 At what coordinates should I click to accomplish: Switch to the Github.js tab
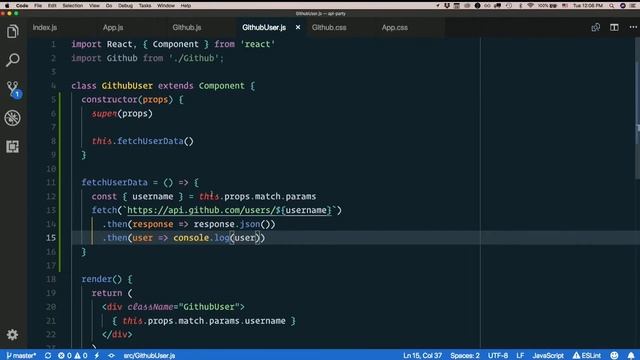[187, 27]
